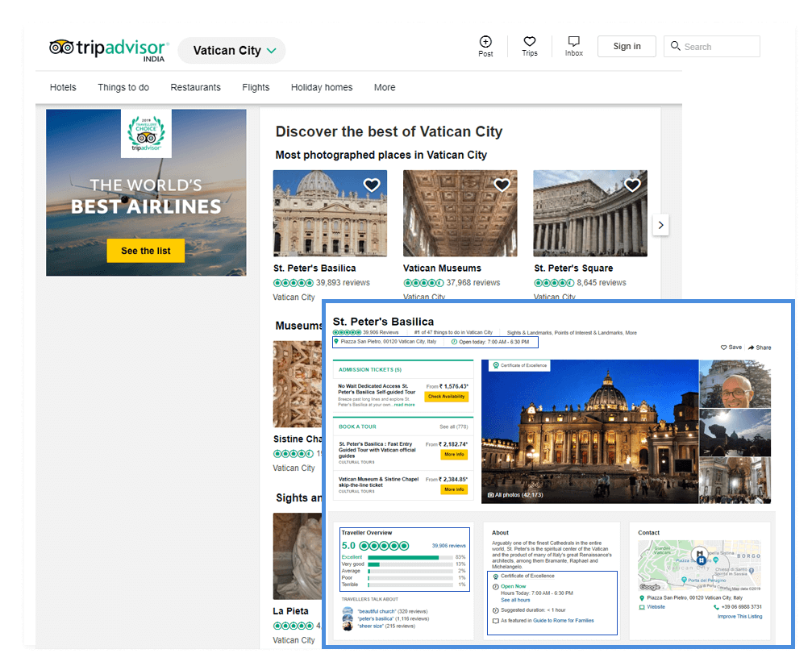Click Sights & Landmarks category link
This screenshot has width=812, height=670.
(x=529, y=333)
